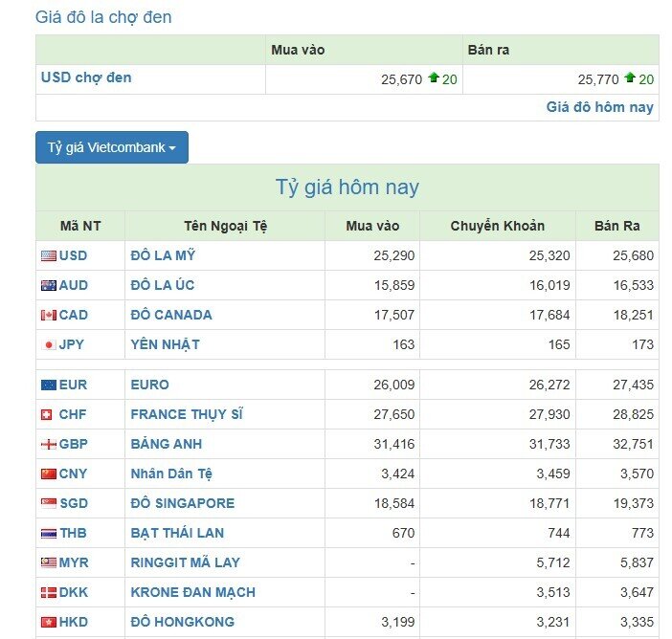The width and height of the screenshot is (672, 639).
Task: Click the BẠT THÁI LAN currency name
Action: 177,533
